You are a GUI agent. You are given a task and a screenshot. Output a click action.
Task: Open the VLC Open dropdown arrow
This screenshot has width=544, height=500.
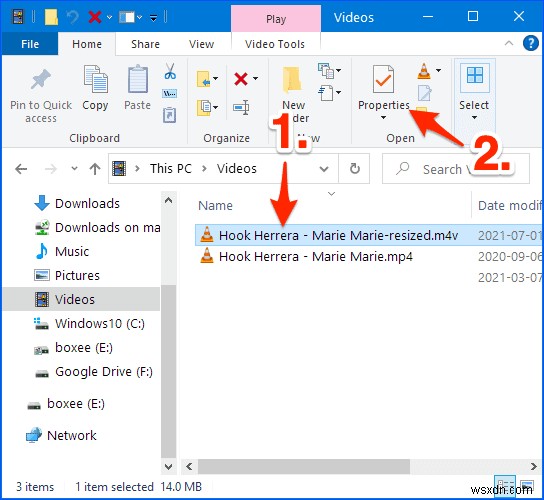pyautogui.click(x=439, y=70)
